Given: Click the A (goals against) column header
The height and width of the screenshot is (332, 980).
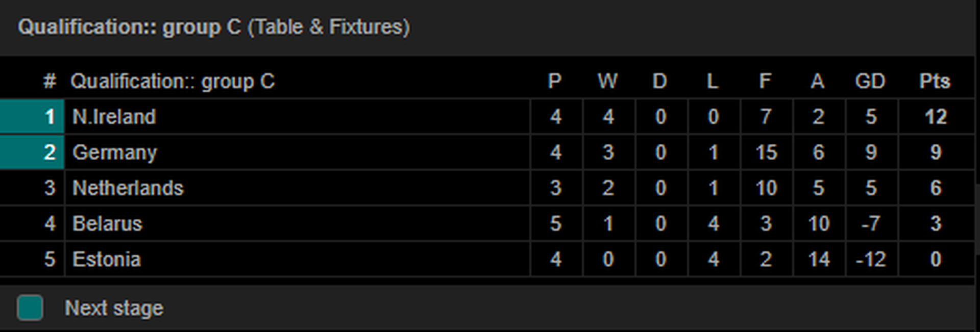Looking at the screenshot, I should click(818, 81).
